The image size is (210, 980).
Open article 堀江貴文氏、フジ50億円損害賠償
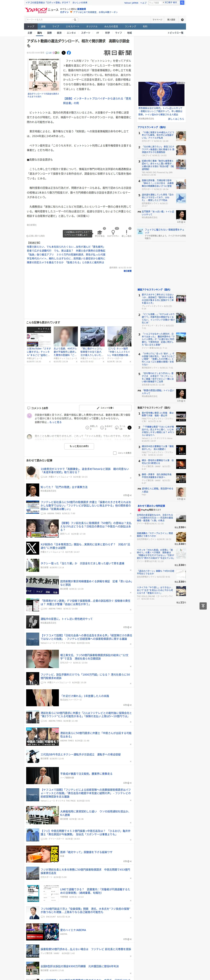[x=94, y=657]
